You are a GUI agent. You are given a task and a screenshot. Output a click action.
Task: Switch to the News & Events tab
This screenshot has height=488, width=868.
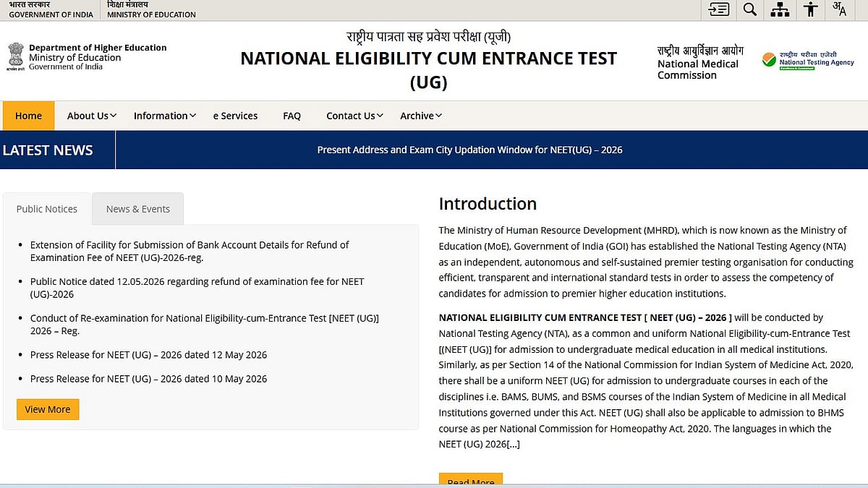[137, 209]
